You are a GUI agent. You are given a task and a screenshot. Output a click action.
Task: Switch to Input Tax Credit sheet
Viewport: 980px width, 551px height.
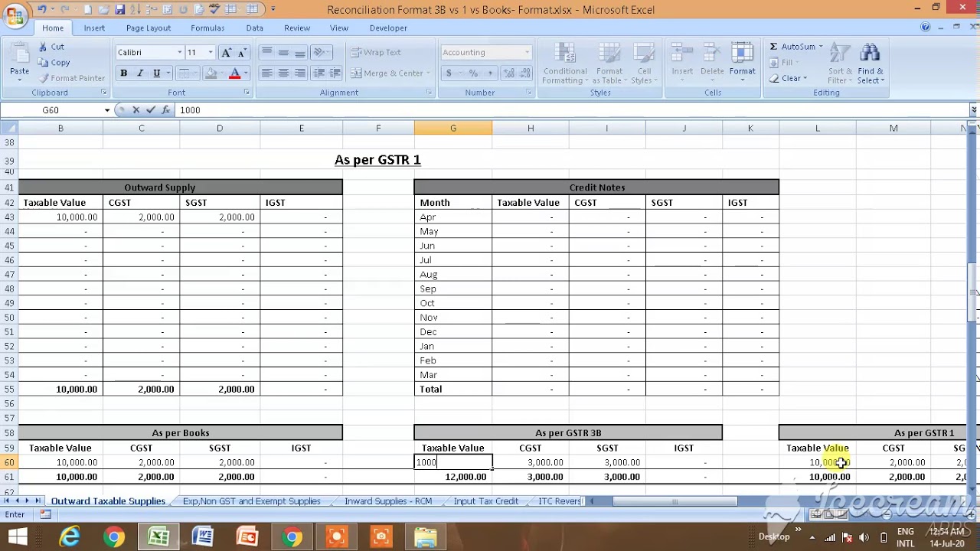click(485, 501)
